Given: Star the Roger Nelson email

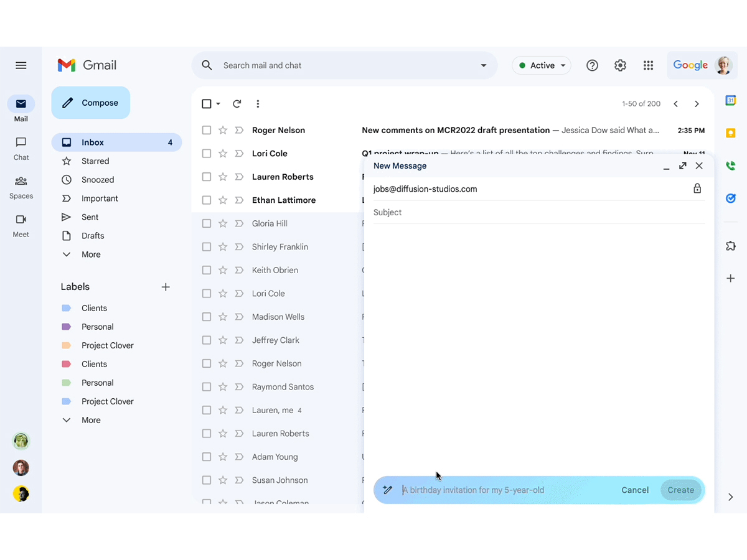Looking at the screenshot, I should point(223,131).
